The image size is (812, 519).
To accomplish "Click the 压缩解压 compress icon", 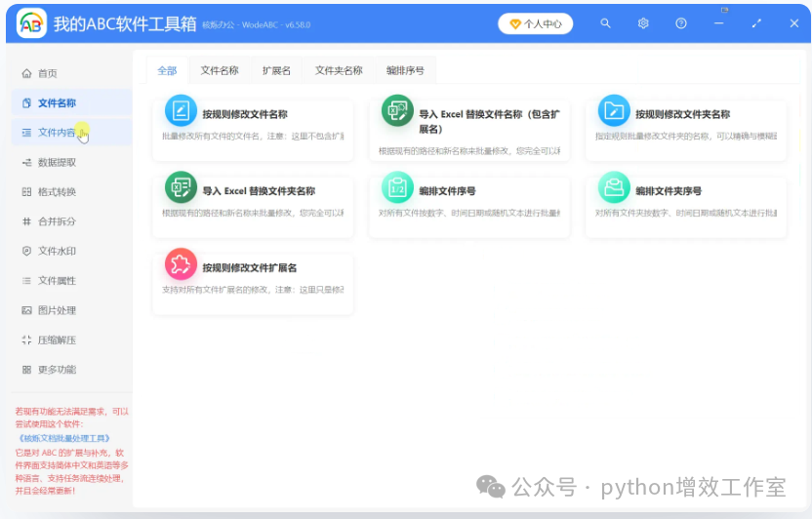I will pyautogui.click(x=26, y=339).
